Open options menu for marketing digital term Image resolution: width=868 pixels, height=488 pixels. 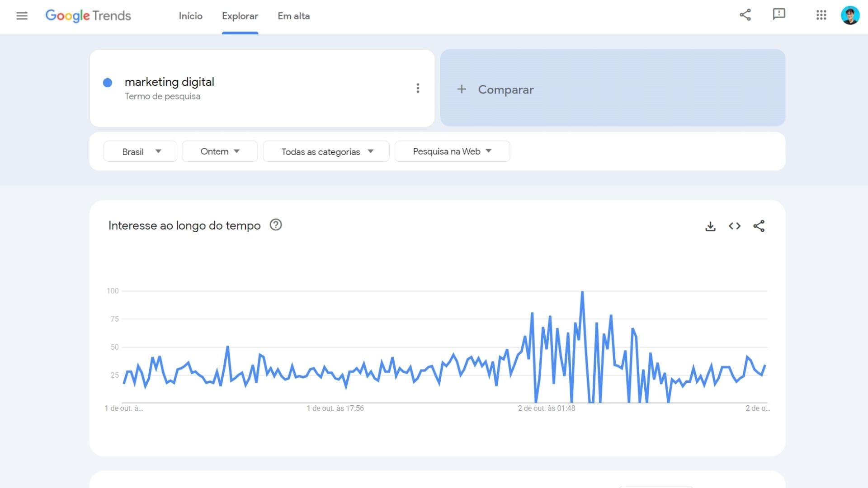418,88
